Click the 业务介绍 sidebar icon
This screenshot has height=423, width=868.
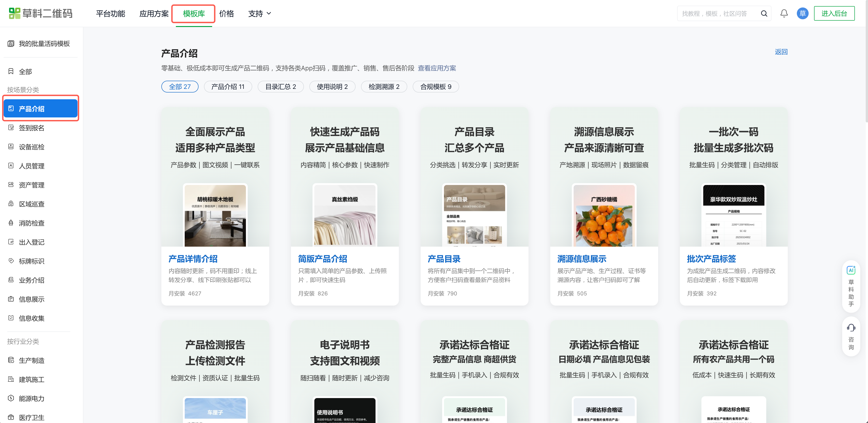click(11, 280)
